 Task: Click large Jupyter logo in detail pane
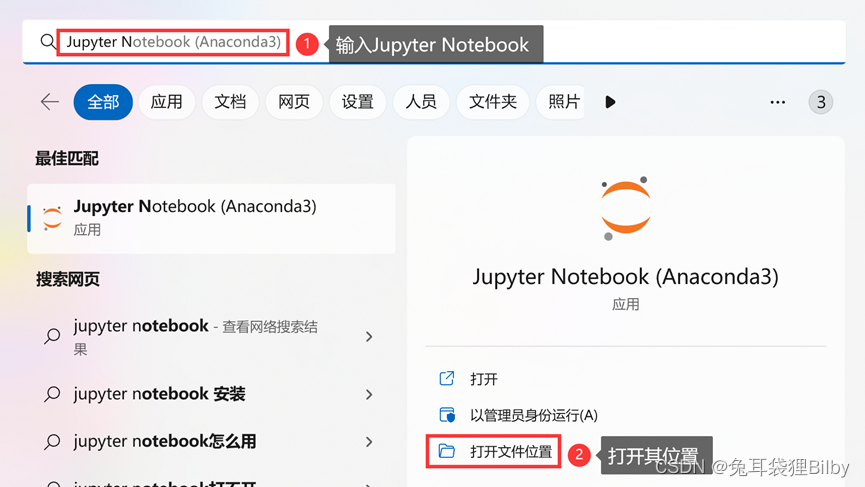pyautogui.click(x=626, y=208)
